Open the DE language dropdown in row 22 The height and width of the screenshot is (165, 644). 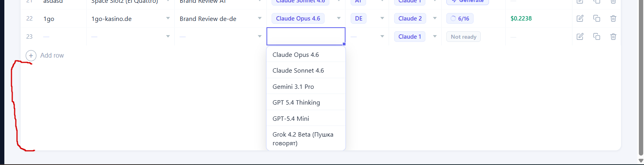point(382,19)
